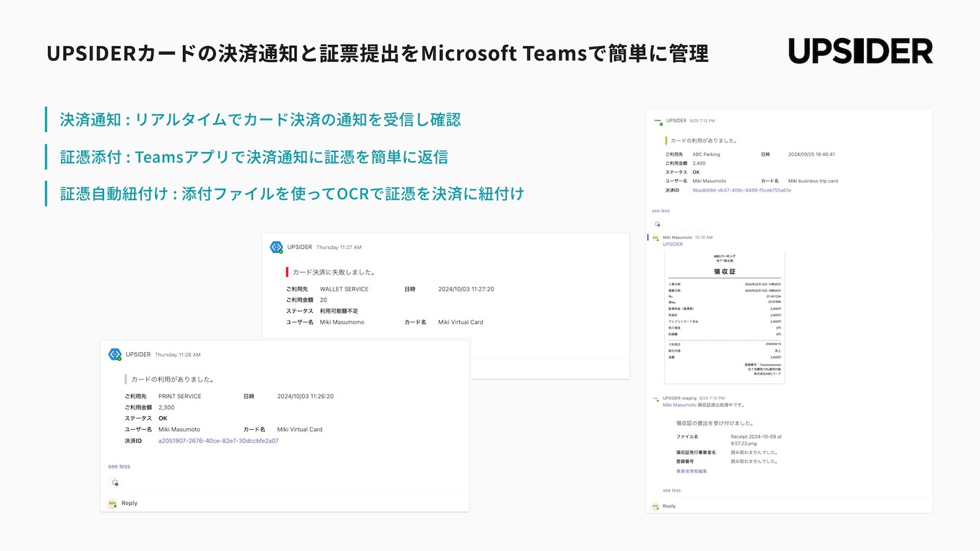Image resolution: width=980 pixels, height=551 pixels.
Task: Click the bullet starting with 証憑自動紐付け
Action: pyautogui.click(x=292, y=193)
